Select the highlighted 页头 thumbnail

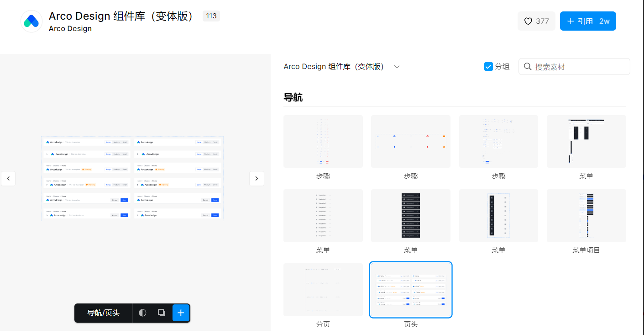tap(411, 290)
